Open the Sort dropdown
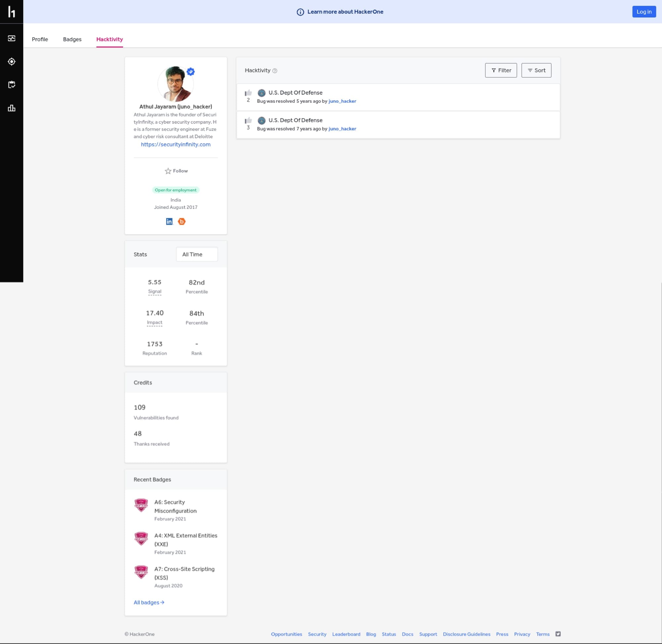The height and width of the screenshot is (644, 662). 536,70
